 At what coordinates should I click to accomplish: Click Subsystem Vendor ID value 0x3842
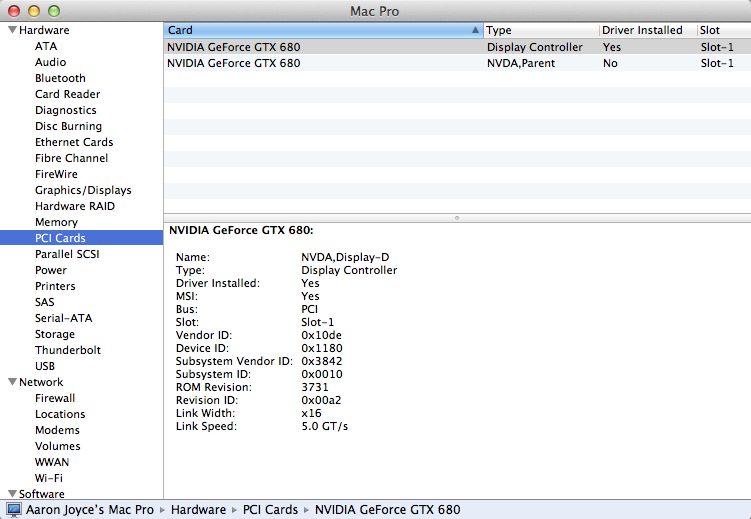point(322,361)
